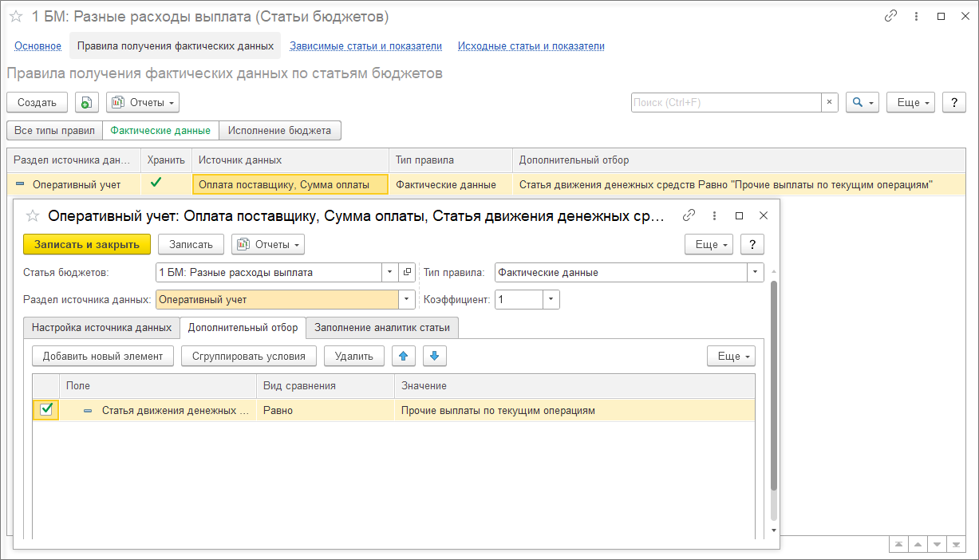Click the Записать и закрыть button

click(87, 244)
